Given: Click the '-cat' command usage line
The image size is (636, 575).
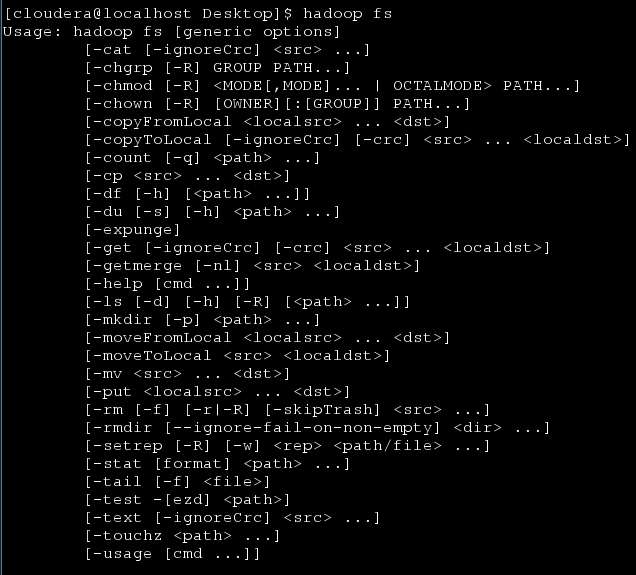Looking at the screenshot, I should point(228,50).
